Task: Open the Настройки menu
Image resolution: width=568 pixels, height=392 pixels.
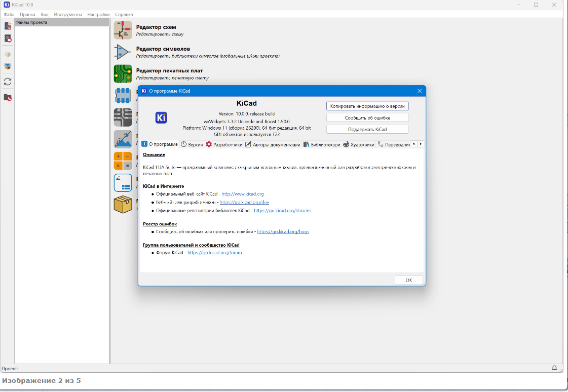Action: 98,15
